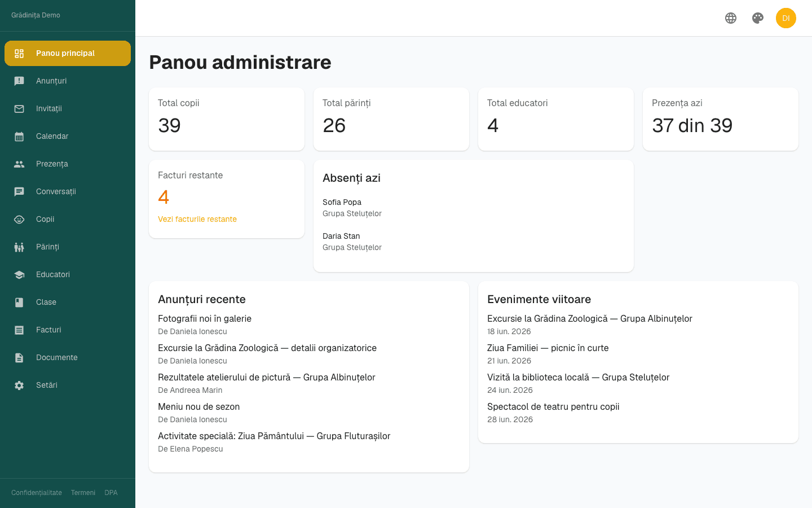The image size is (812, 508).
Task: Click the Evenimente viitoare heading
Action: coord(539,299)
